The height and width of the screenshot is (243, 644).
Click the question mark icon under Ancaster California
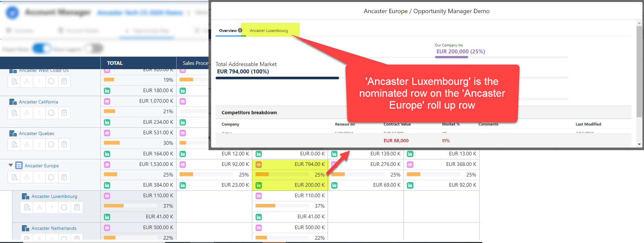[39, 113]
